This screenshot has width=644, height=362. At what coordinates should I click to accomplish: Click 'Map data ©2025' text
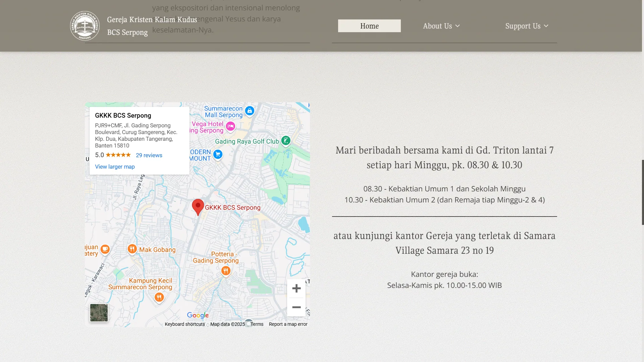227,324
